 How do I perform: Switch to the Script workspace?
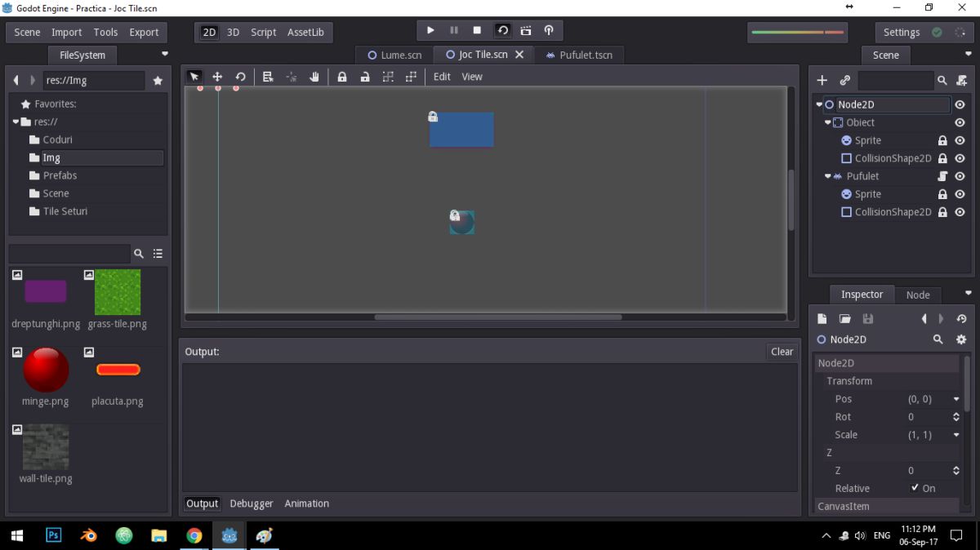click(263, 32)
